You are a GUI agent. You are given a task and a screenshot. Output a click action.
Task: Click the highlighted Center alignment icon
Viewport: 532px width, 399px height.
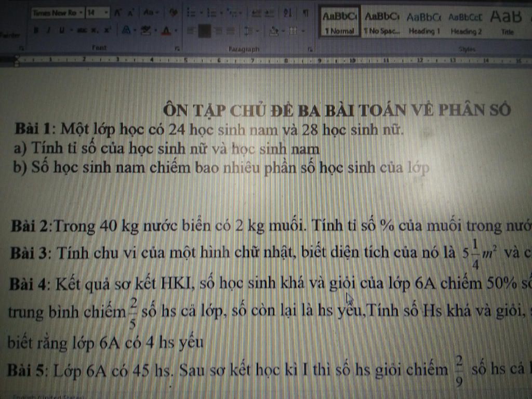[x=204, y=31]
